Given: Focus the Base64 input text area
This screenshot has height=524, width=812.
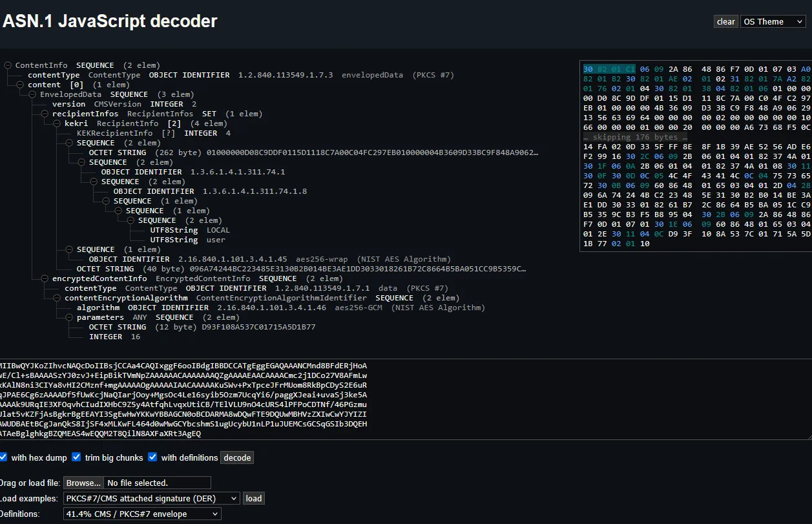Looking at the screenshot, I should 406,399.
